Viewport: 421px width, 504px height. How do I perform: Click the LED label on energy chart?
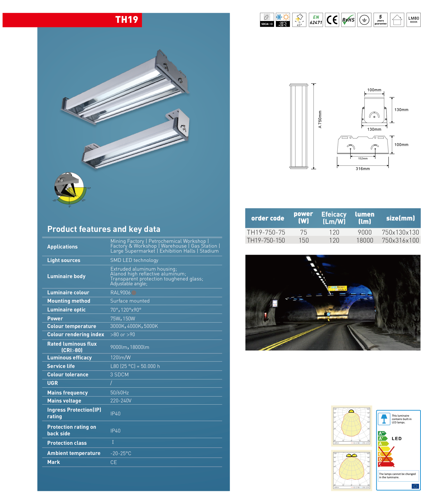pos(396,439)
